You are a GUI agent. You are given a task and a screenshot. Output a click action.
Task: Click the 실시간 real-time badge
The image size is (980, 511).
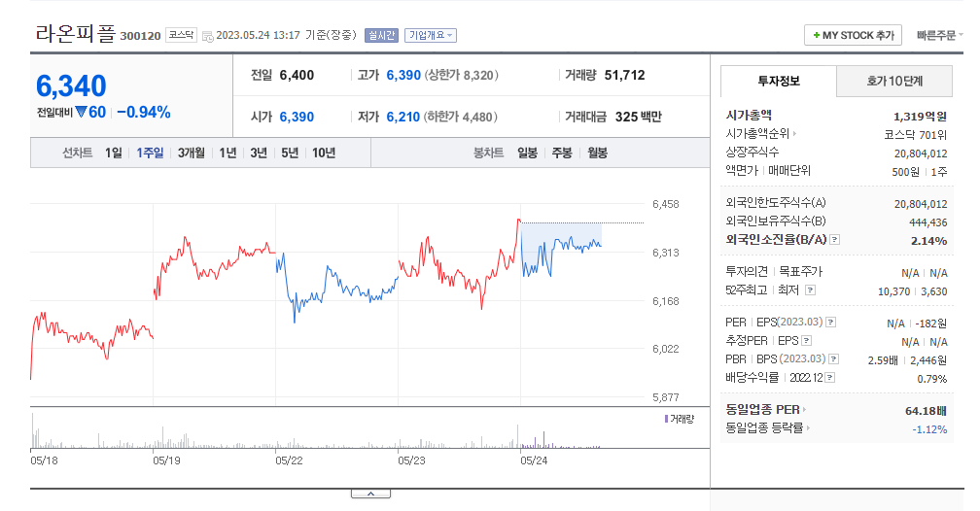[x=381, y=36]
